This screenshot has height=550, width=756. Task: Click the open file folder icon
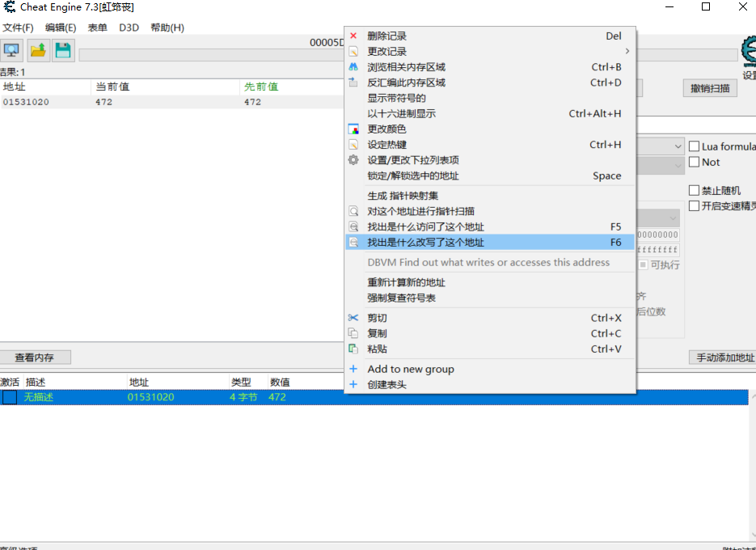pyautogui.click(x=38, y=50)
